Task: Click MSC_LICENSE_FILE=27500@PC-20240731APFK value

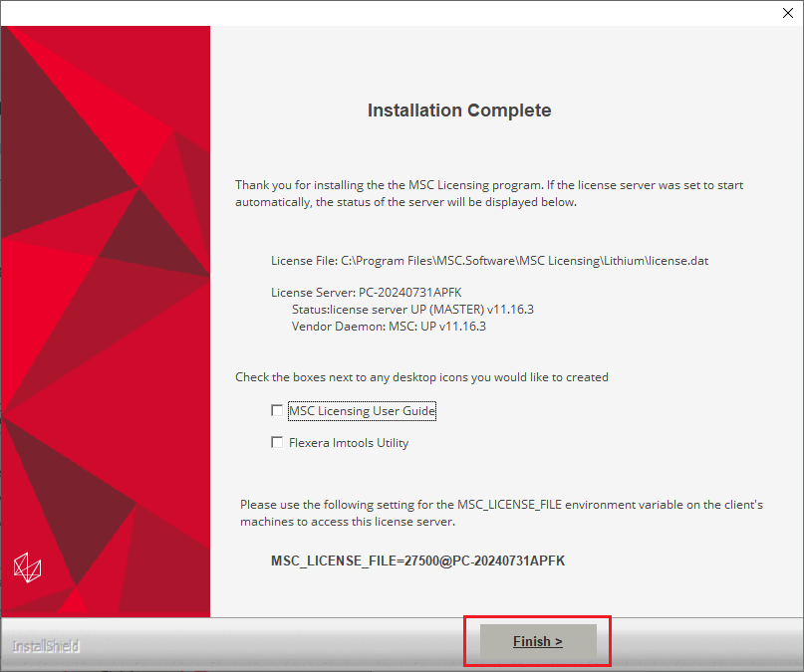Action: click(x=417, y=560)
